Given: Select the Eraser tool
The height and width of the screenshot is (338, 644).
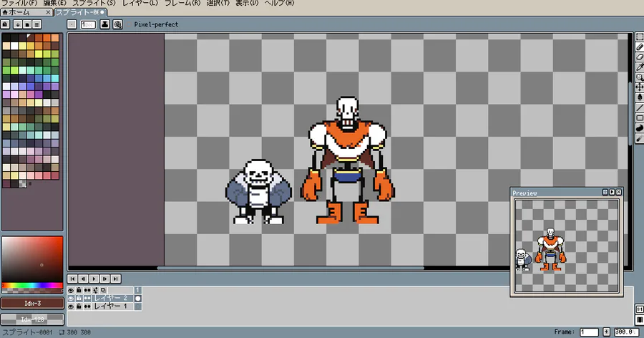Looking at the screenshot, I should coord(640,57).
